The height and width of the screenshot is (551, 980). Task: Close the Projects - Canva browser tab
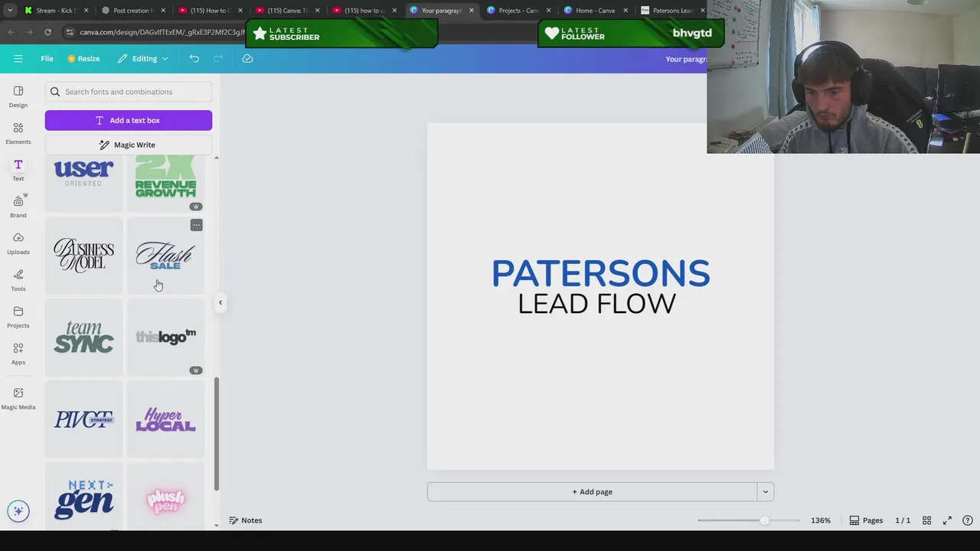pos(548,11)
